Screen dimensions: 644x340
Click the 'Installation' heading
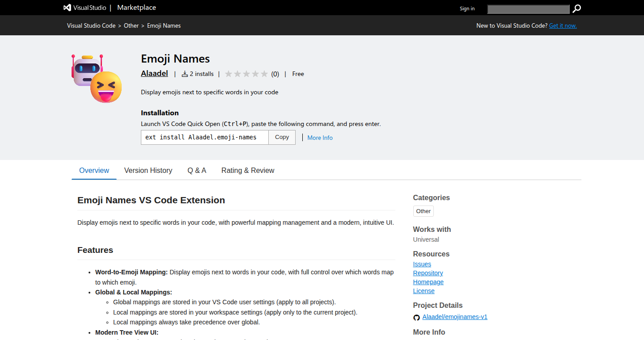pyautogui.click(x=160, y=113)
